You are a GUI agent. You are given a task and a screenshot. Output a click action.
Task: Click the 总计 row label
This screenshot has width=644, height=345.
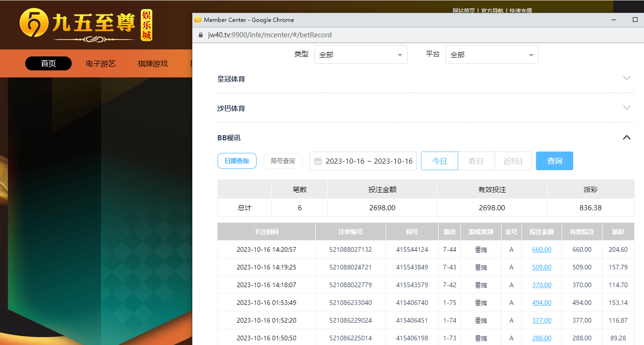click(244, 208)
